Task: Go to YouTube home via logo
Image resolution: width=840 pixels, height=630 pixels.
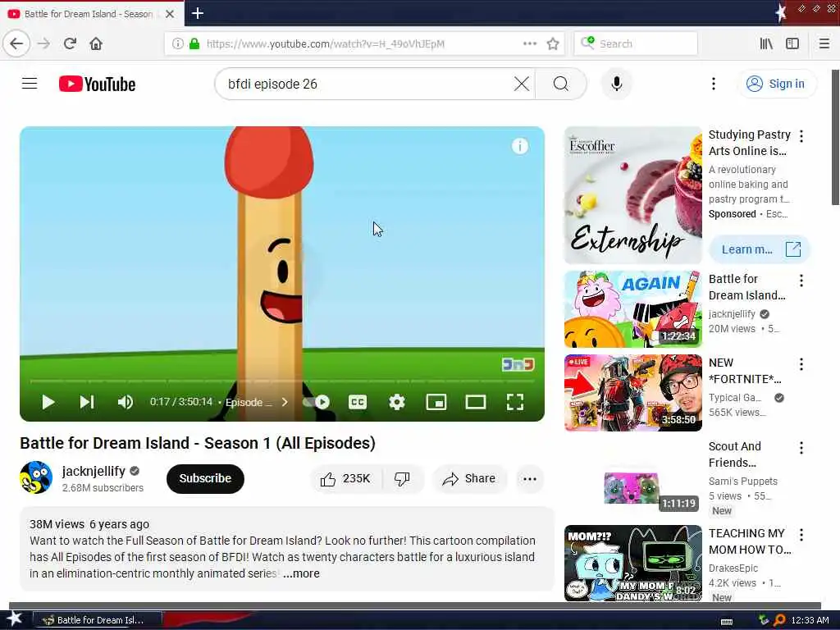Action: click(x=97, y=84)
